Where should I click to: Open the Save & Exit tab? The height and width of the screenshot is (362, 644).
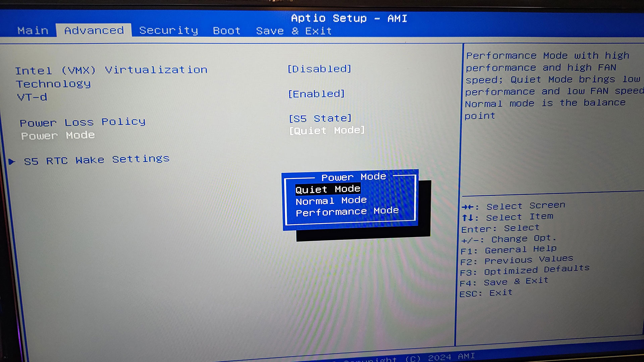294,31
